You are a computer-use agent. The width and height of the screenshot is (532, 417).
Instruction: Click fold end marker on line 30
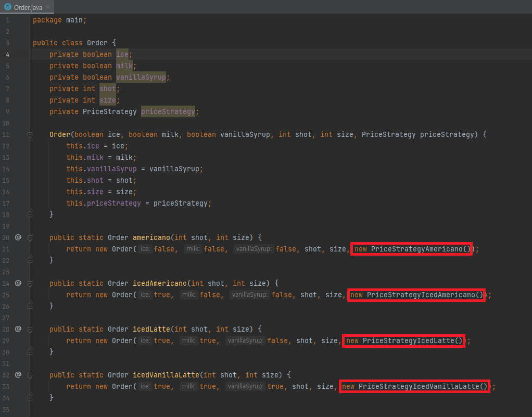coord(30,352)
